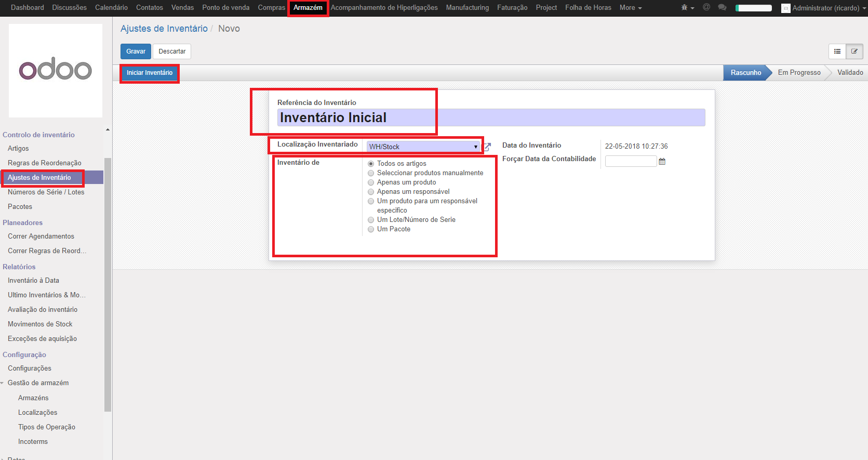The width and height of the screenshot is (868, 460).
Task: Open the debug bug icon menu
Action: point(687,8)
